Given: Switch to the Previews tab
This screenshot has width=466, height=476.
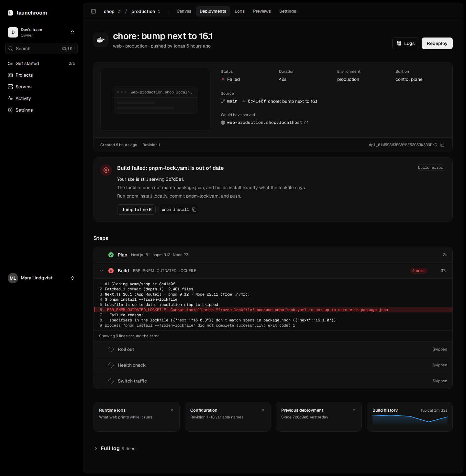Looking at the screenshot, I should click(262, 11).
